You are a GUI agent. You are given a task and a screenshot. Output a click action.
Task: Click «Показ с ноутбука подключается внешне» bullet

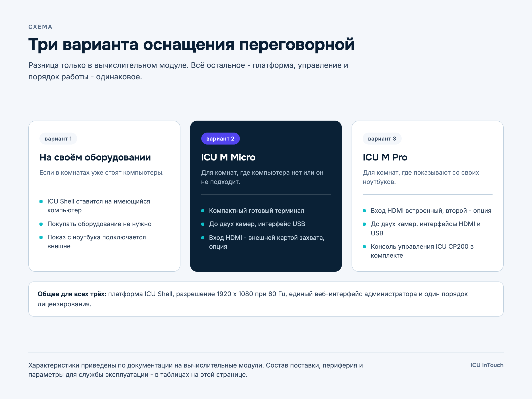[96, 241]
